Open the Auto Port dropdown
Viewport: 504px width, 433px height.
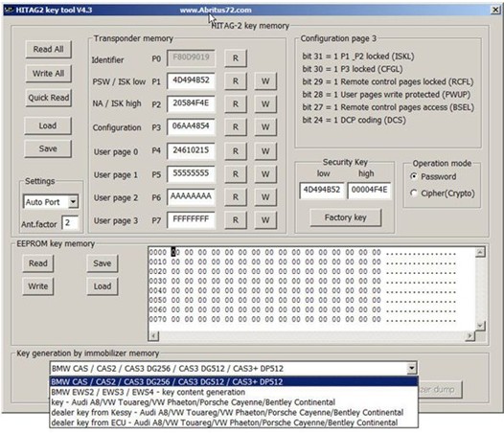(73, 202)
